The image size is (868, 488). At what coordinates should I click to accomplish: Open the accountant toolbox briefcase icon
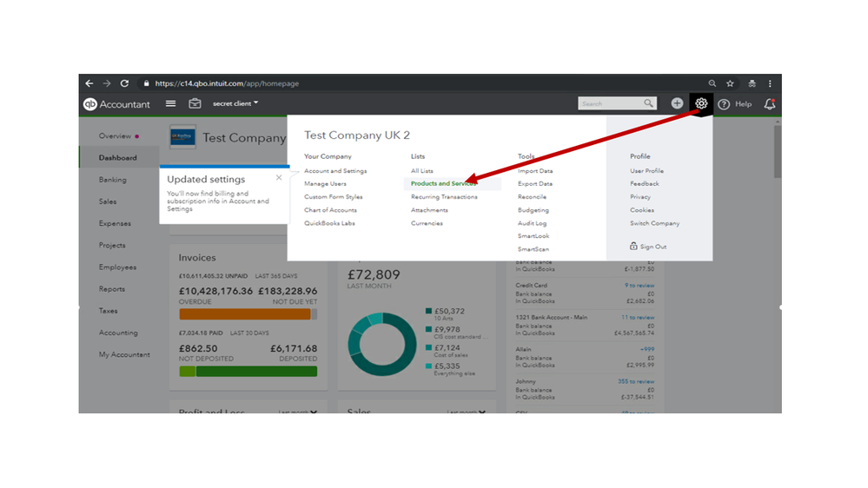(195, 103)
